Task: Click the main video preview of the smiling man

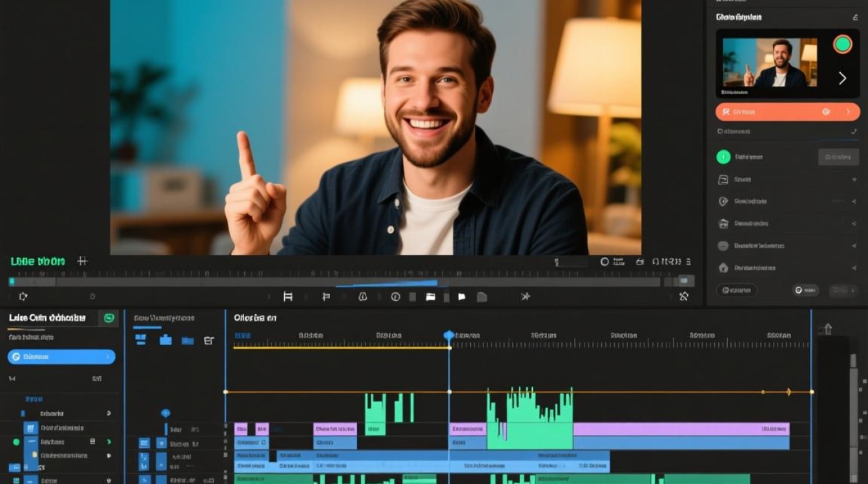Action: click(x=376, y=127)
